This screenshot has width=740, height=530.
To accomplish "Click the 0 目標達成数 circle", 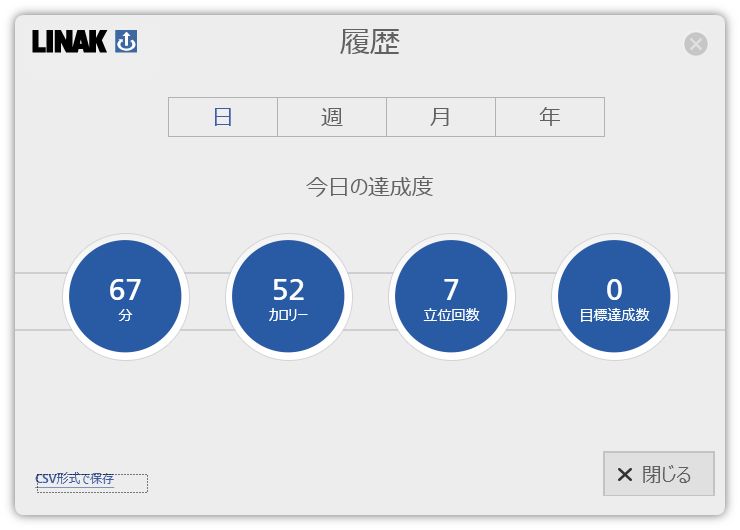I will pyautogui.click(x=614, y=297).
